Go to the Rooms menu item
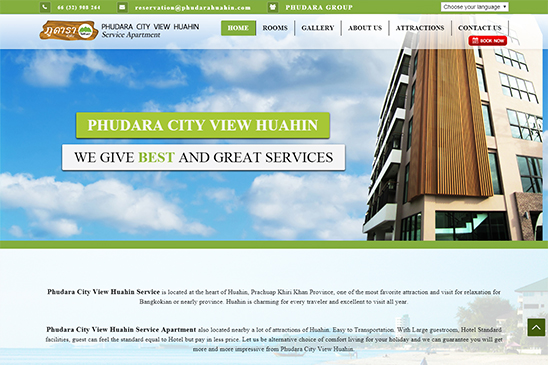548x365 pixels. pos(275,28)
